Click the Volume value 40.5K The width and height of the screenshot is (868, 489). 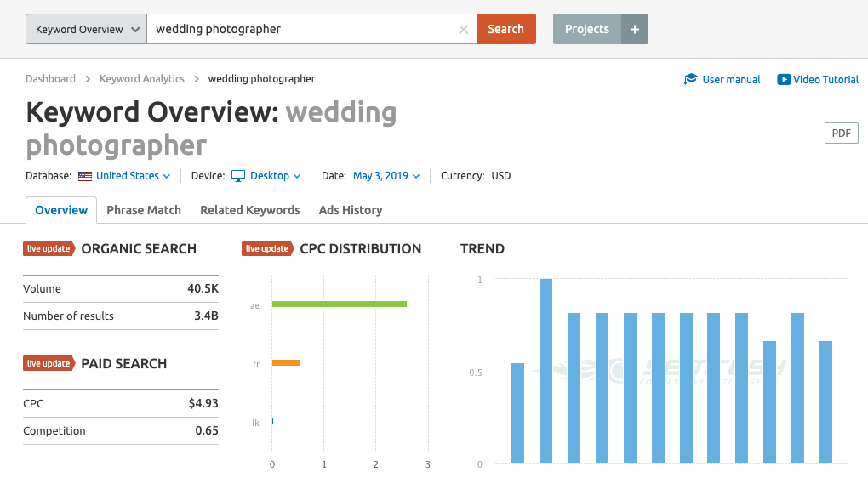203,289
